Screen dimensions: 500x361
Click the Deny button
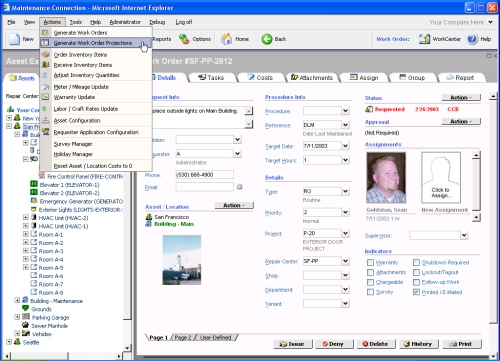pos(333,344)
